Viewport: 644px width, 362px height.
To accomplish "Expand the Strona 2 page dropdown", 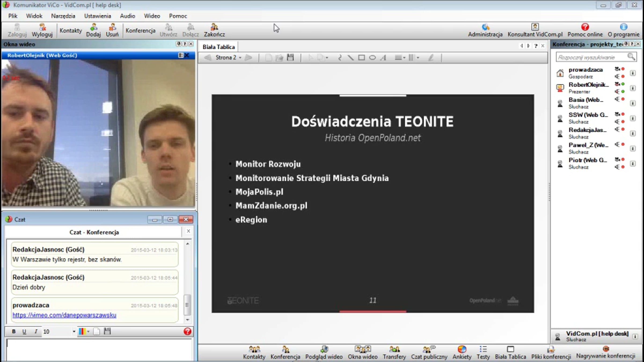I will (240, 58).
